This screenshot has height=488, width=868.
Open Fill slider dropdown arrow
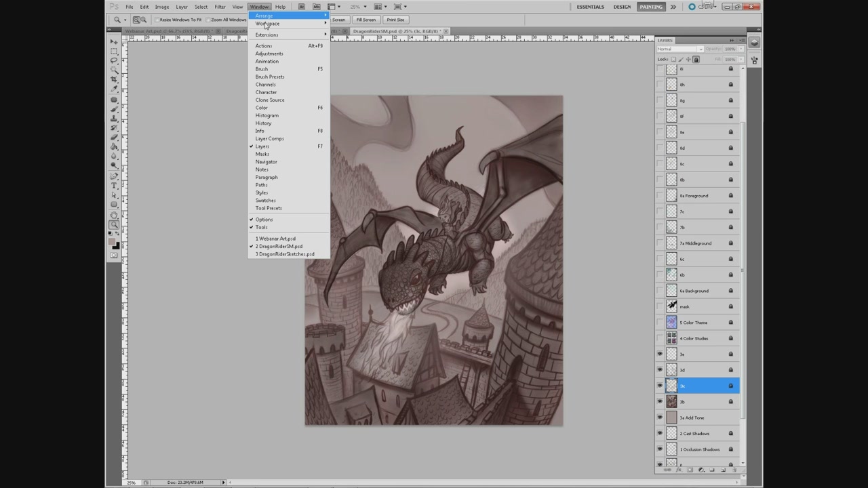coord(741,60)
